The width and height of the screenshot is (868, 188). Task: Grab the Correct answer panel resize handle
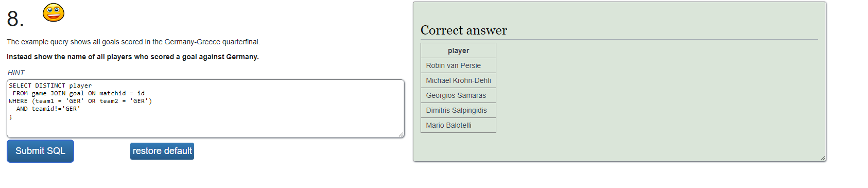click(x=823, y=158)
